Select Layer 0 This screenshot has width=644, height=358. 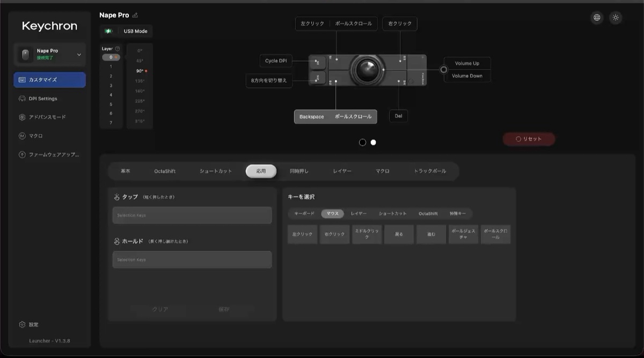pos(111,57)
